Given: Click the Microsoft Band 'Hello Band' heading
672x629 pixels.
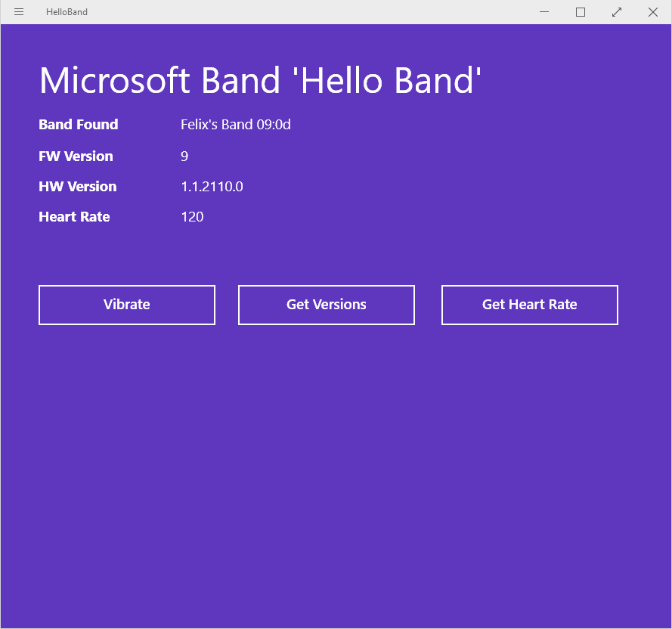Looking at the screenshot, I should (260, 81).
